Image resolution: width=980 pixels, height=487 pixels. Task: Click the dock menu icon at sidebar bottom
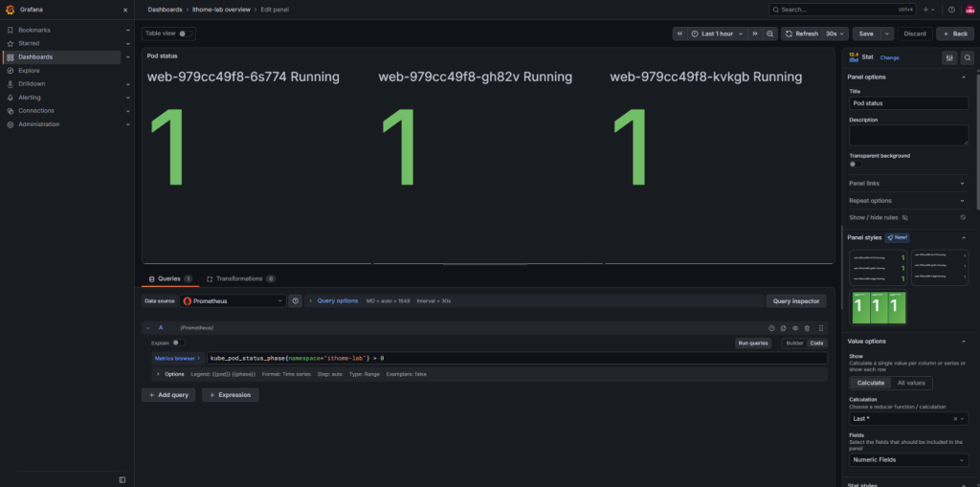click(x=122, y=479)
